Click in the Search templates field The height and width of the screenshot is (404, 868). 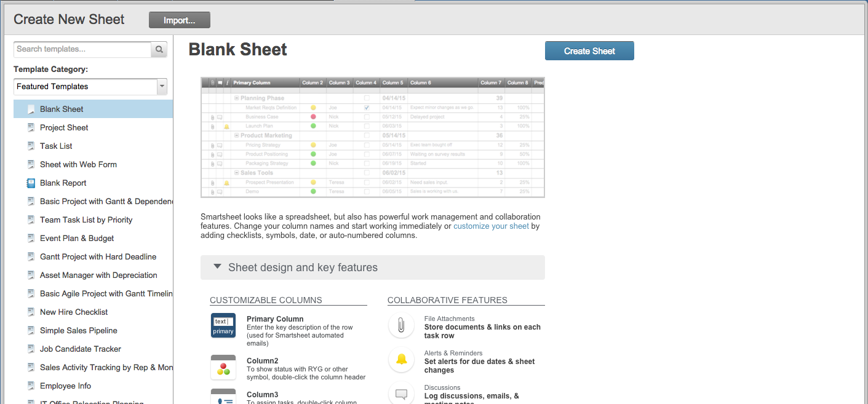click(x=82, y=49)
